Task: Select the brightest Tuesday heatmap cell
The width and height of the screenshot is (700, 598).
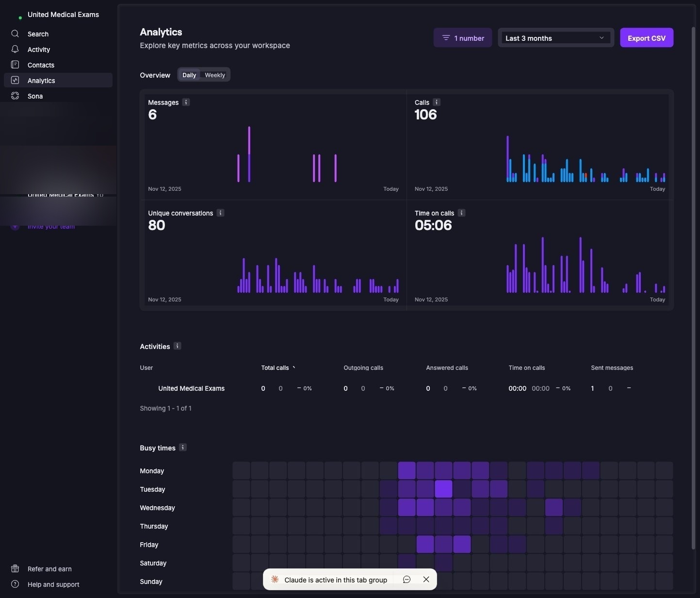Action: 443,489
